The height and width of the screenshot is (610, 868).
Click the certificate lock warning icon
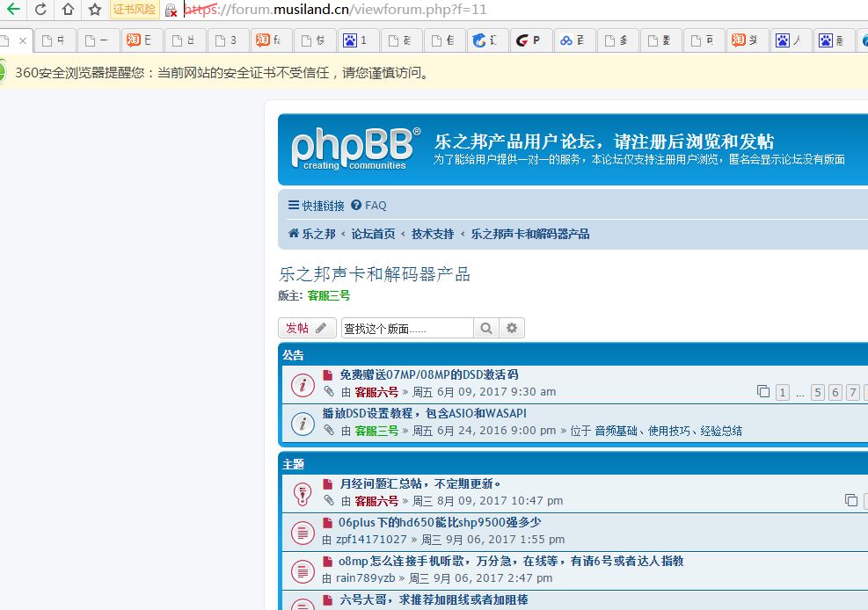tap(171, 11)
